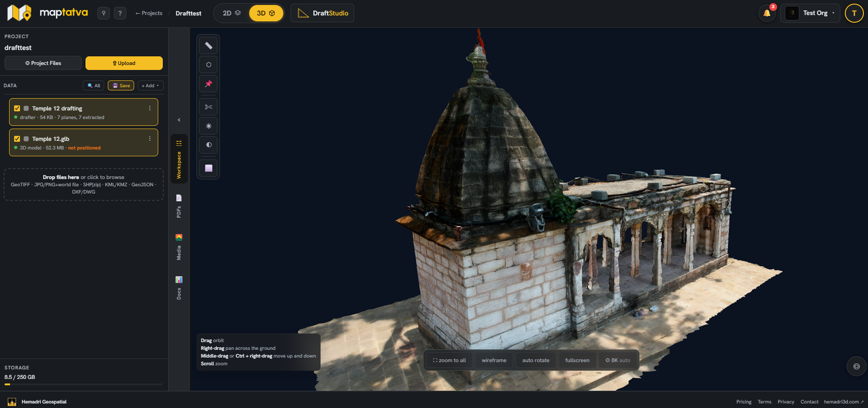Click the Upload button
868x408 pixels.
(x=124, y=63)
